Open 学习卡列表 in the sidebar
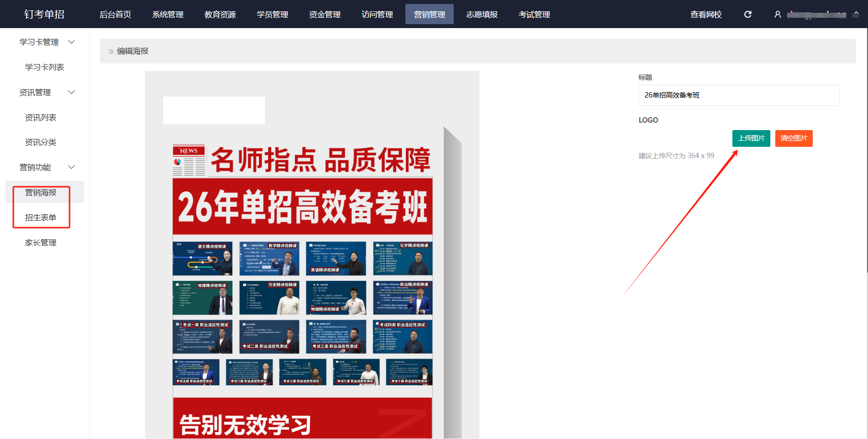This screenshot has width=868, height=439. (x=44, y=67)
